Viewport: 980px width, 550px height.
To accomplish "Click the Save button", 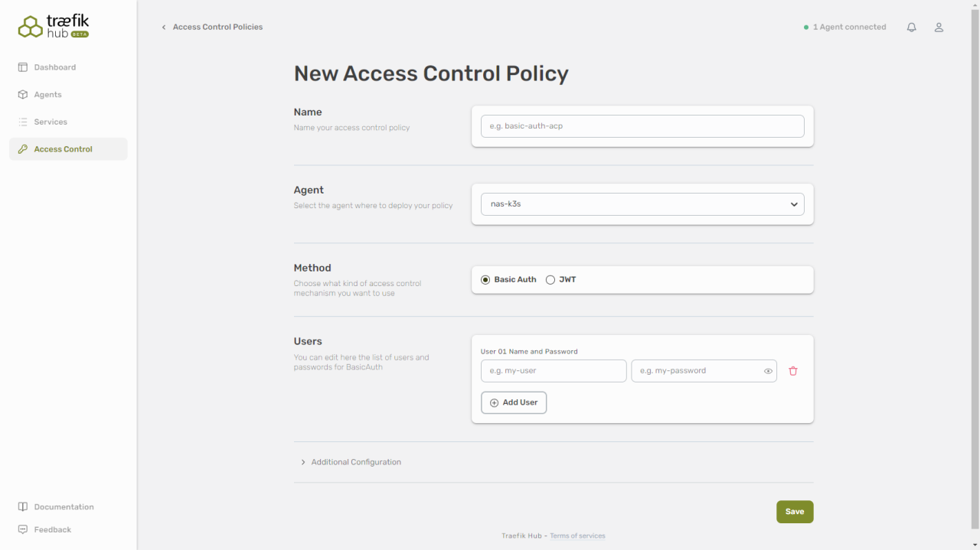I will pyautogui.click(x=795, y=512).
